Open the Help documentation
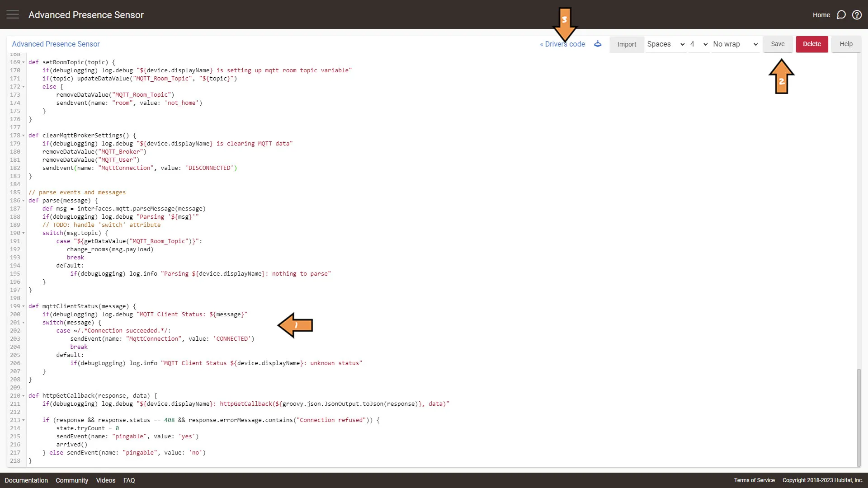Screen dimensions: 868x488 (846, 43)
